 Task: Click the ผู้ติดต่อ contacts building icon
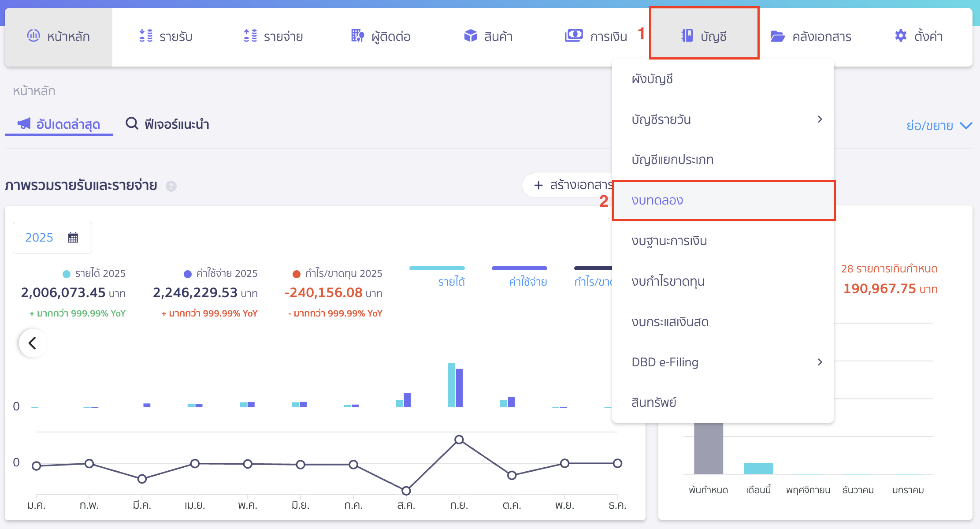point(357,36)
